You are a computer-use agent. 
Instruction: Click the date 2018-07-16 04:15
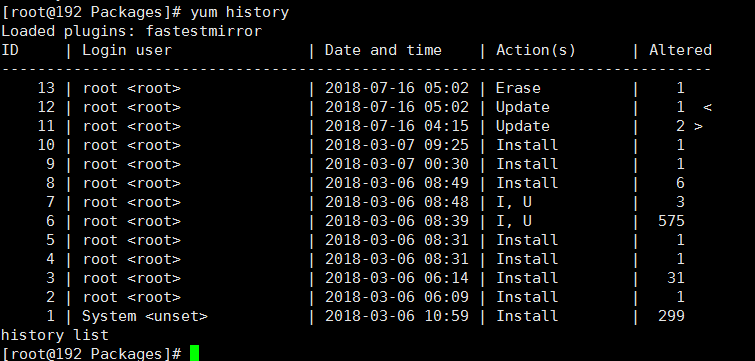point(396,126)
